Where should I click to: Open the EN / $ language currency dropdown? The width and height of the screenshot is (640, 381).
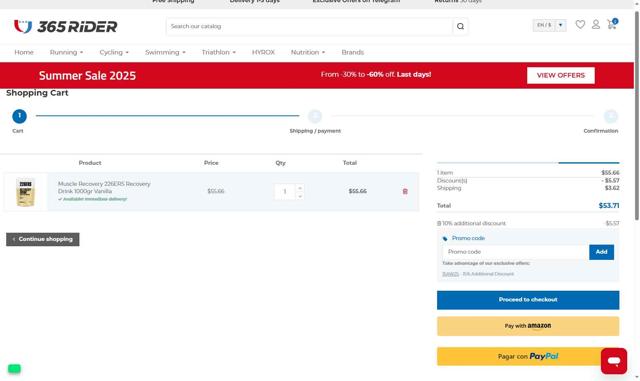click(x=549, y=25)
